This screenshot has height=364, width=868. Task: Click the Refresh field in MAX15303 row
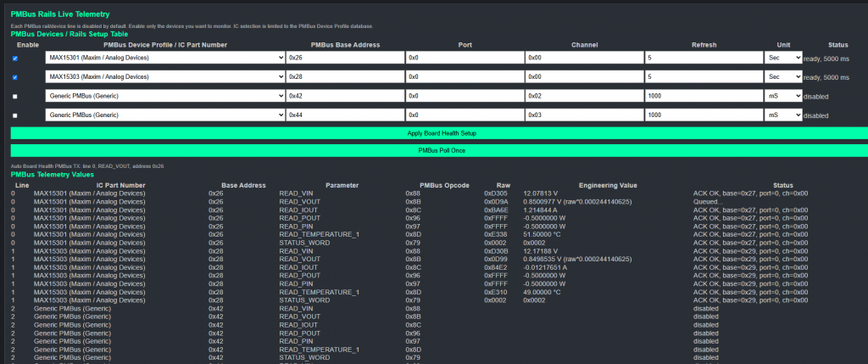704,77
